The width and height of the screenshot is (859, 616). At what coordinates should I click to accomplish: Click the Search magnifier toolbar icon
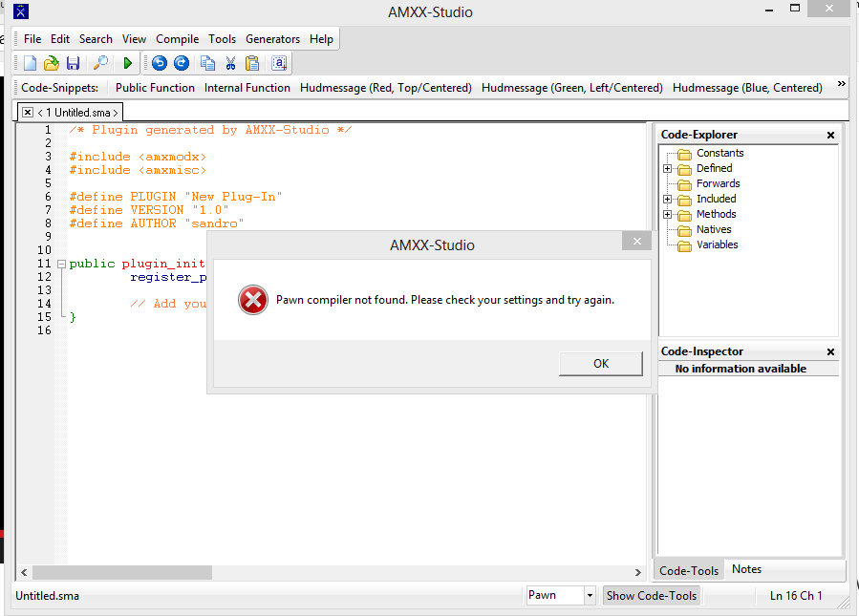100,64
